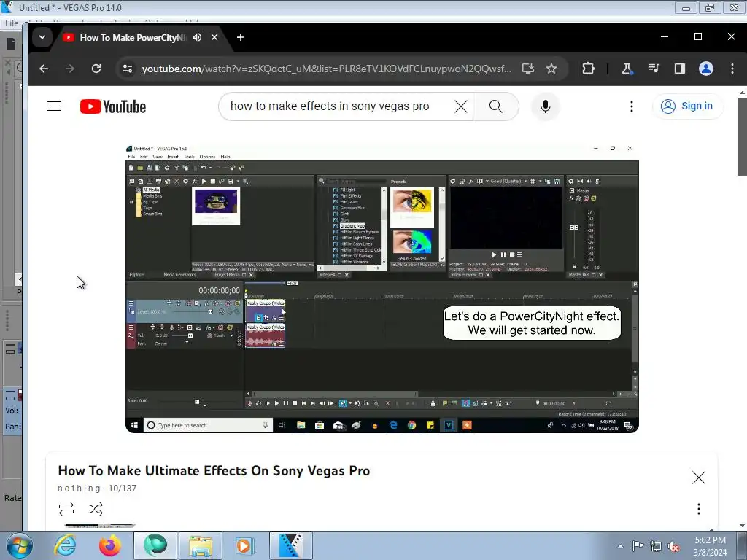Open the Chrome tab search dropdown
747x560 pixels.
[42, 37]
